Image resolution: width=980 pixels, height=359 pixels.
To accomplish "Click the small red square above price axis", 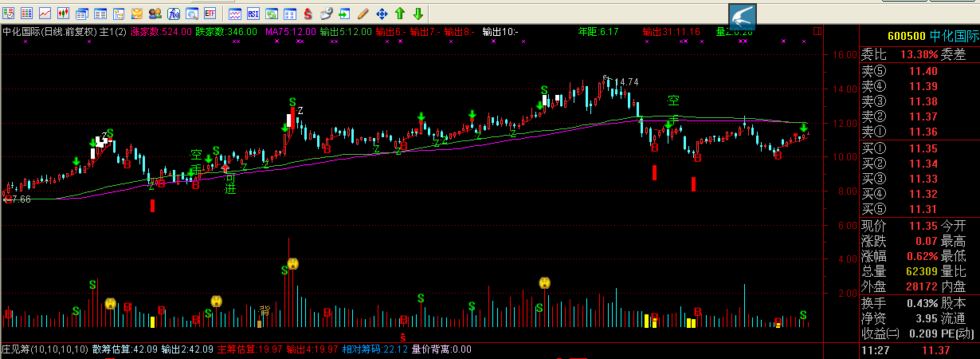I will pyautogui.click(x=817, y=31).
